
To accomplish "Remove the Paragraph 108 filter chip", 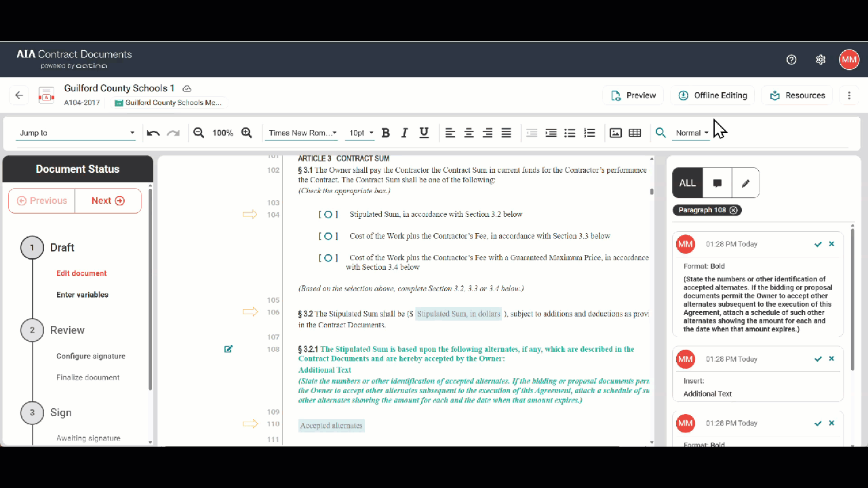I will pos(734,210).
